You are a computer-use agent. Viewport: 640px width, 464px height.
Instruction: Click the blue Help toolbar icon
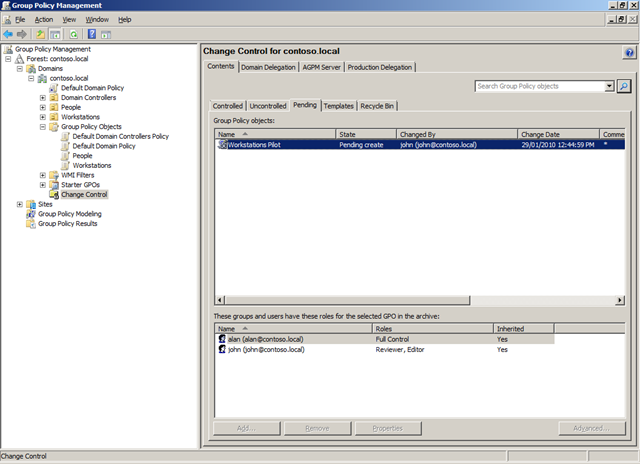tap(90, 33)
